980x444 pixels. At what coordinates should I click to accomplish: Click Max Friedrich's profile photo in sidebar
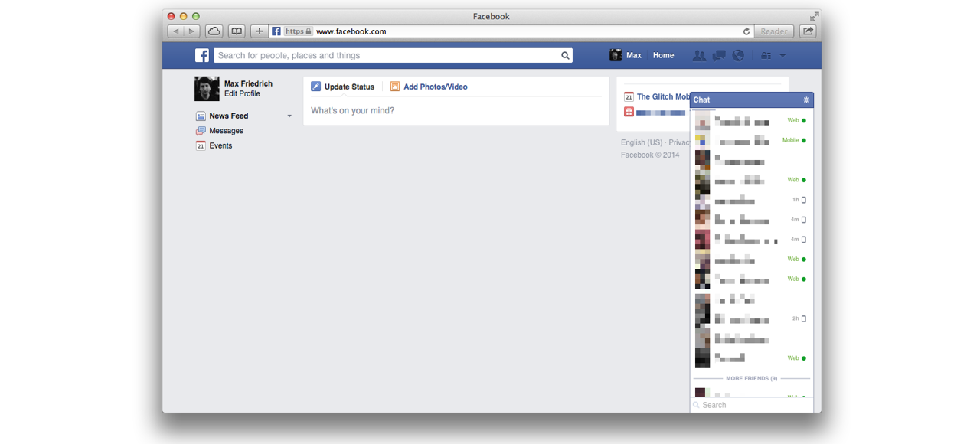207,89
